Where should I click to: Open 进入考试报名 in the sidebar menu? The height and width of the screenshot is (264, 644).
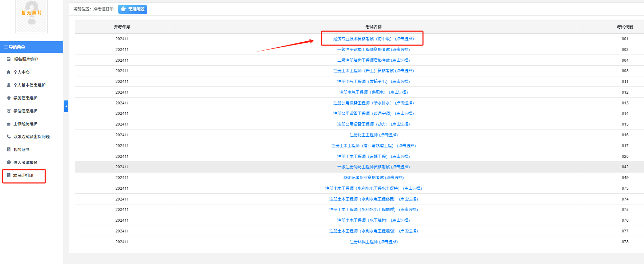pos(25,162)
